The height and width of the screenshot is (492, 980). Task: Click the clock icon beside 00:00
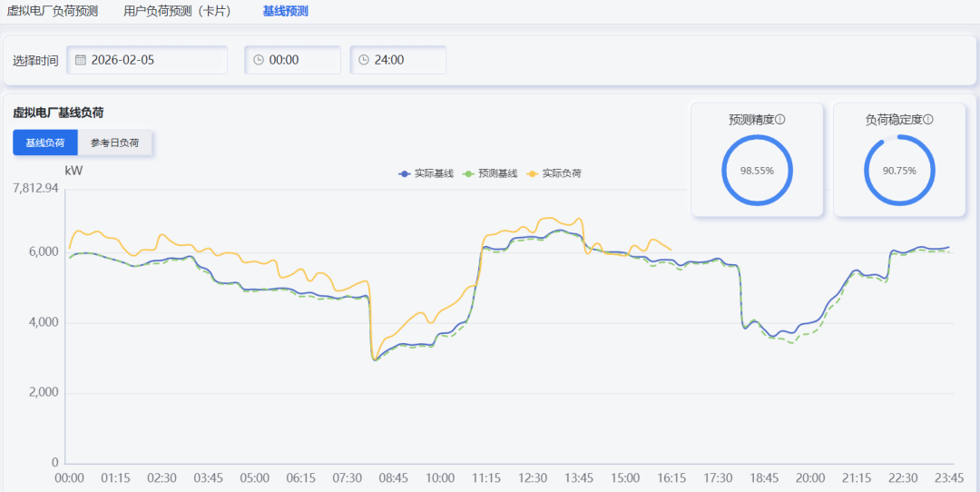(259, 60)
